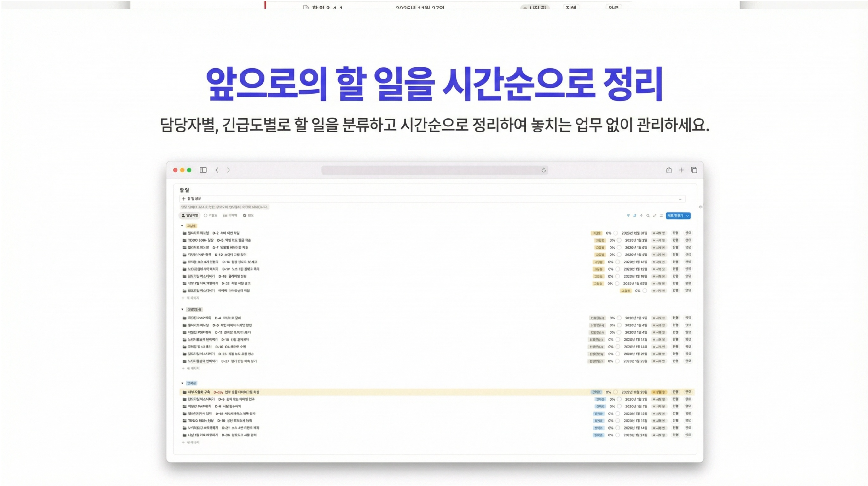Image resolution: width=868 pixels, height=486 pixels.
Task: Click the browser back arrow
Action: click(x=217, y=170)
